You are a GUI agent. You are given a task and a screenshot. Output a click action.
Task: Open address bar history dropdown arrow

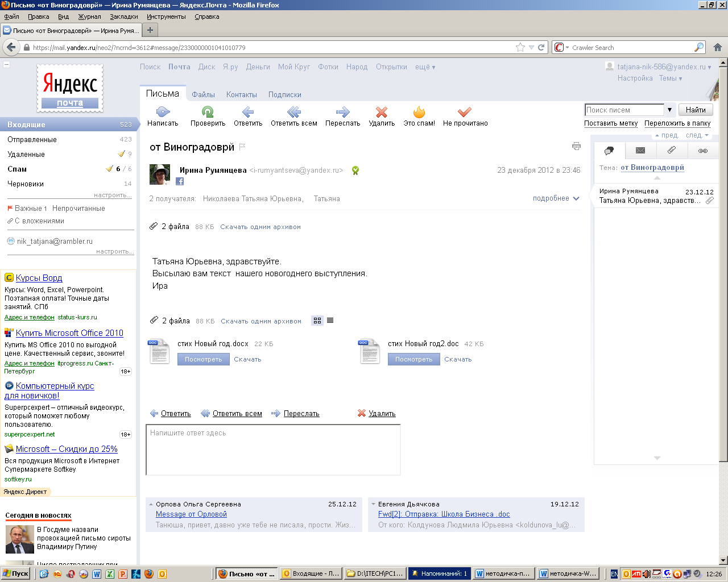tap(531, 48)
